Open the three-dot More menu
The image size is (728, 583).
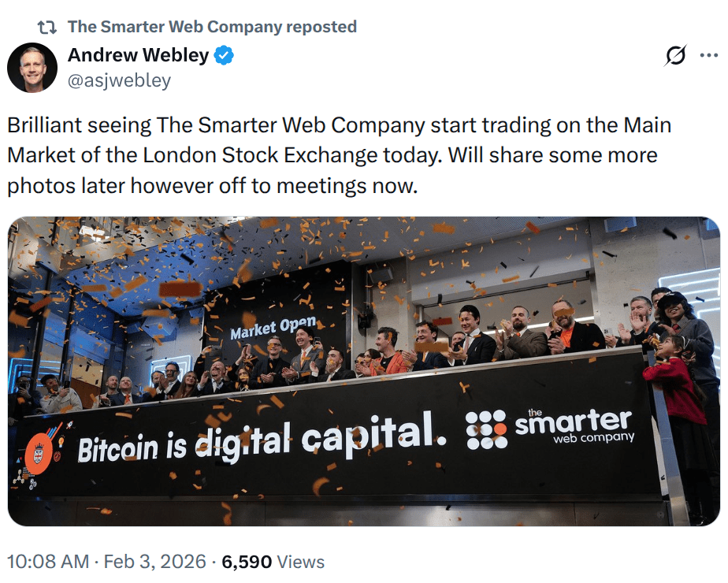click(708, 55)
